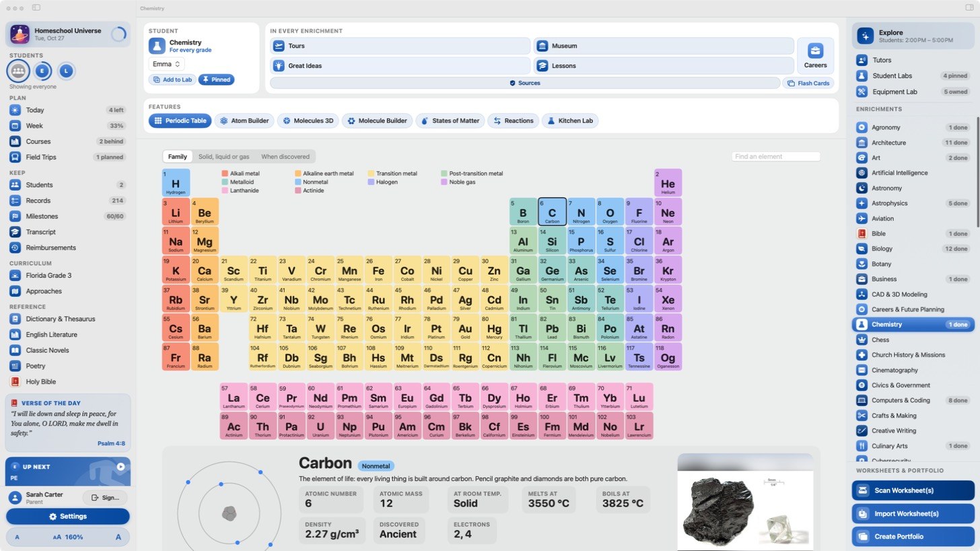Click the Sign... button beside Sarah Carter
This screenshot has width=980, height=551.
coord(105,497)
